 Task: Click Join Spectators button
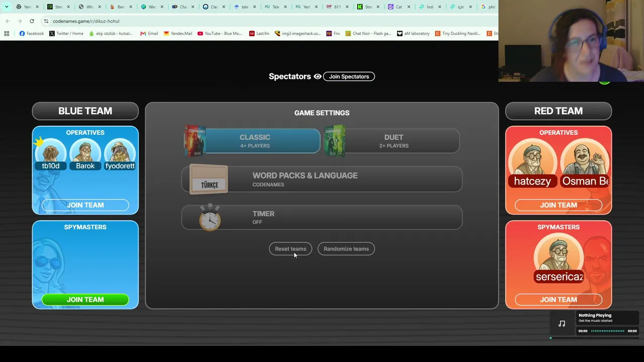click(x=349, y=76)
